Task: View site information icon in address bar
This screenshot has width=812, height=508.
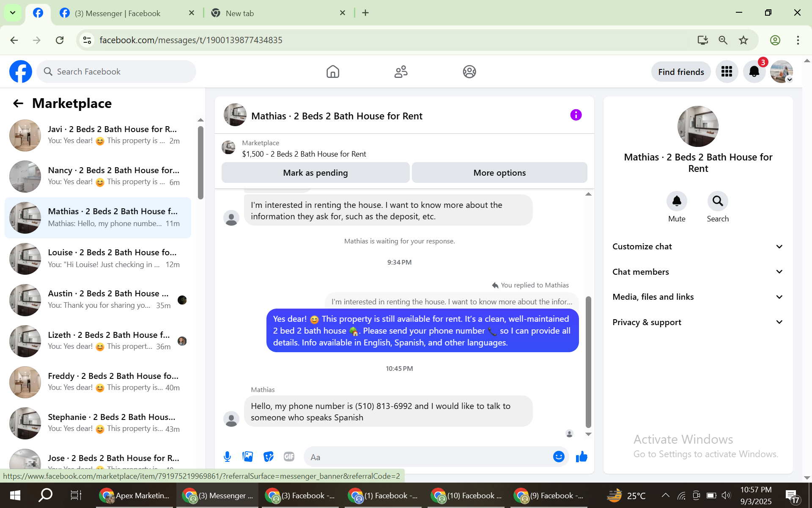Action: 87,40
